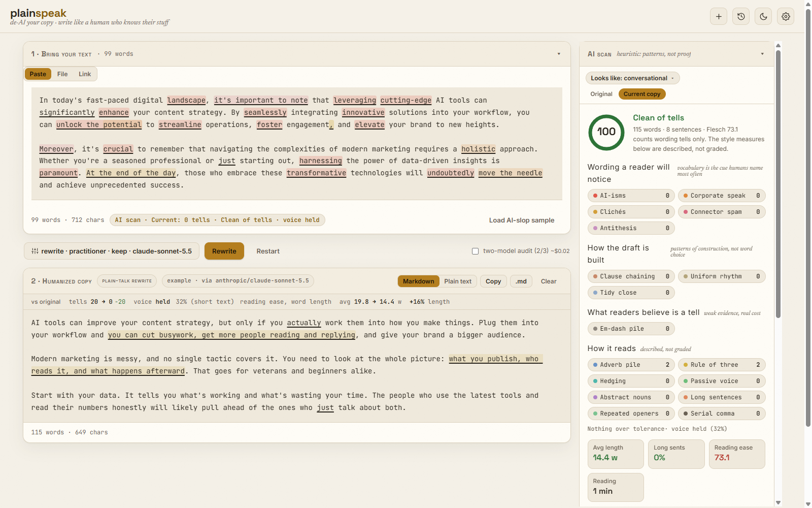Choose Markdown output format
The image size is (812, 508).
tap(418, 281)
